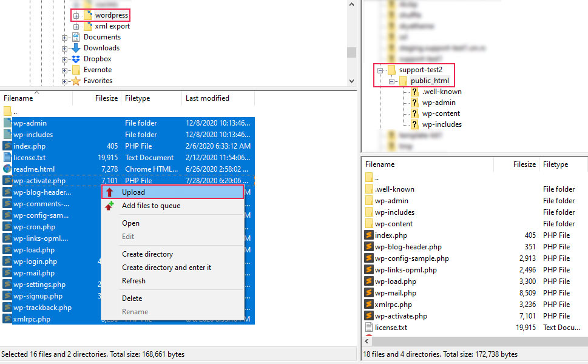Click wp-includes folder icon in server file list
Viewport: 588px width, 364px height.
point(369,212)
